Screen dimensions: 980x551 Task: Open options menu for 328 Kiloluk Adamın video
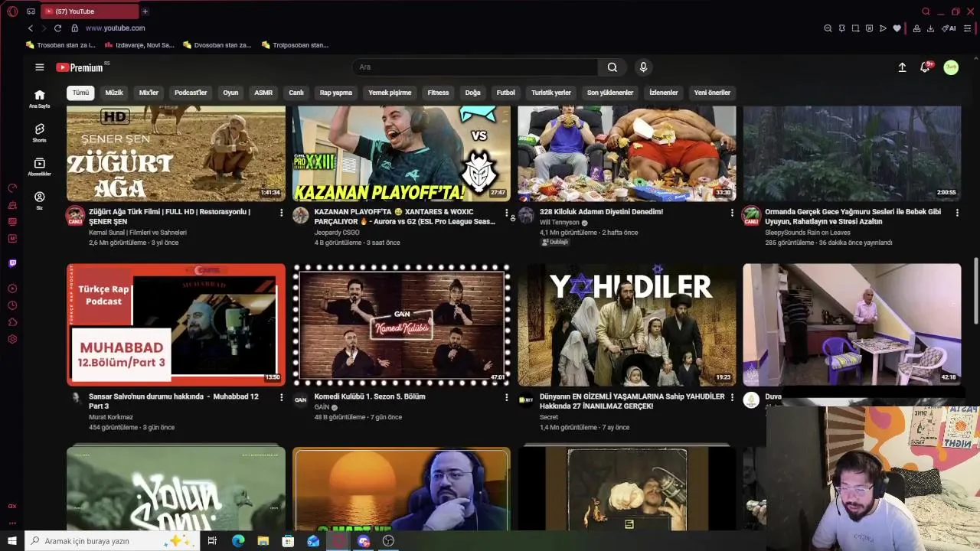732,213
